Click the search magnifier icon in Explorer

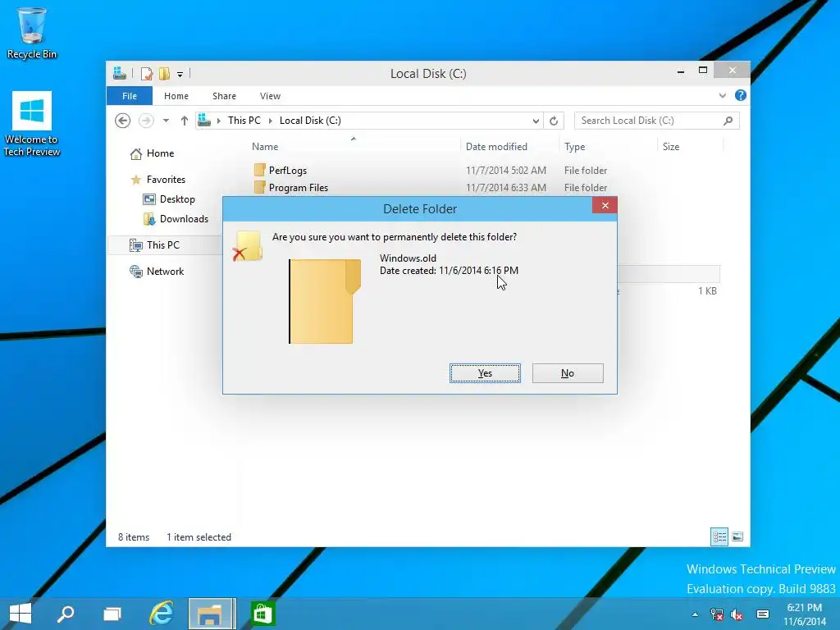728,121
